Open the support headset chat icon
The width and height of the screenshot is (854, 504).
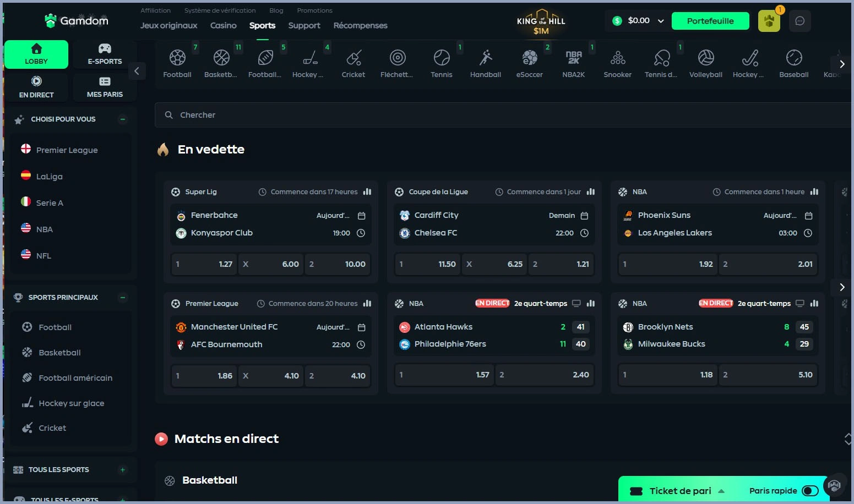tap(834, 485)
